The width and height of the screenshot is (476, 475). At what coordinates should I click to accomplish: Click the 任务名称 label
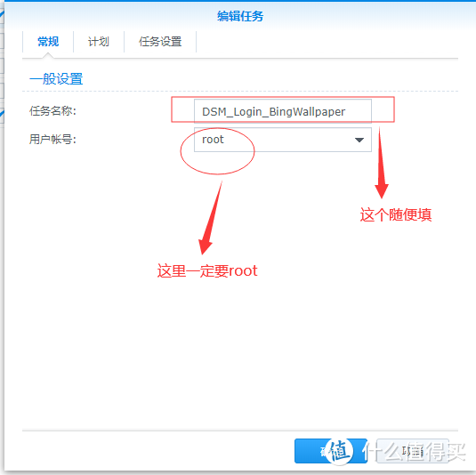[x=52, y=111]
